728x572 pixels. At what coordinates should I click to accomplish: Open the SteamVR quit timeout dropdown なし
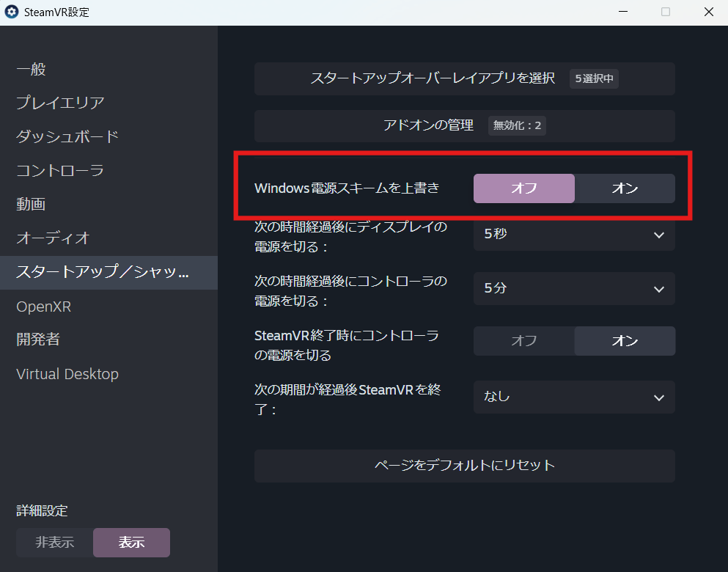coord(573,397)
